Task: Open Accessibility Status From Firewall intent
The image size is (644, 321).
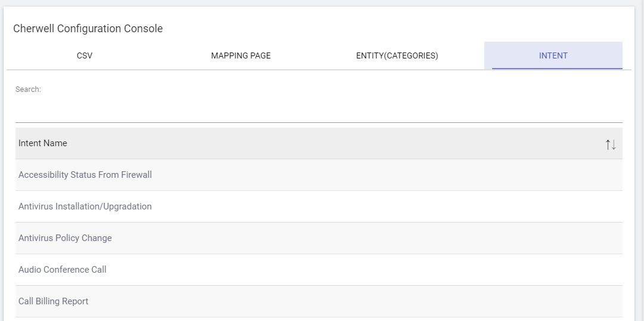Action: pos(85,175)
